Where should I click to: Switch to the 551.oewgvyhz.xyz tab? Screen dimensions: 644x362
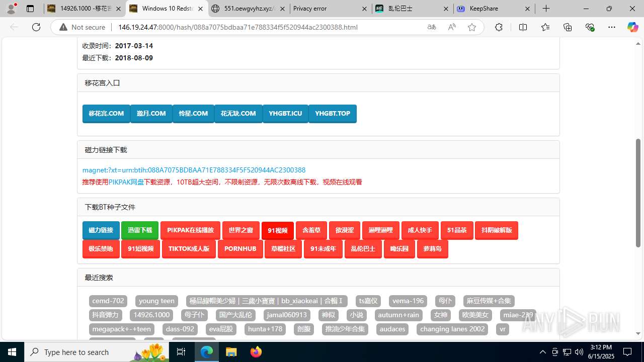(249, 9)
